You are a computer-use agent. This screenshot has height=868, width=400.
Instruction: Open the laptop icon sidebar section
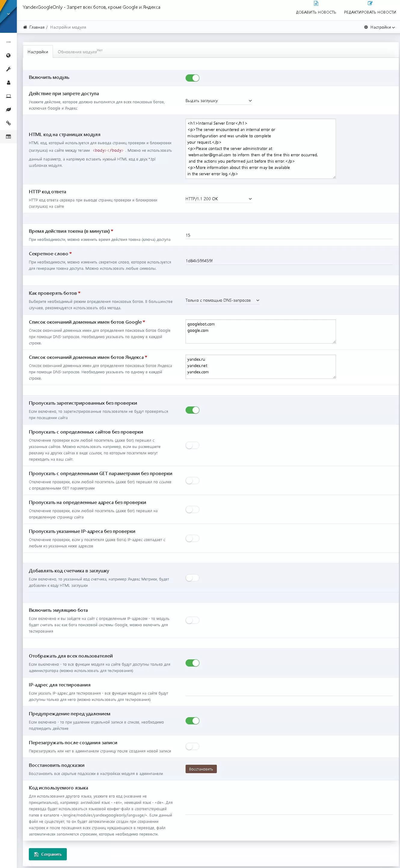point(8,96)
